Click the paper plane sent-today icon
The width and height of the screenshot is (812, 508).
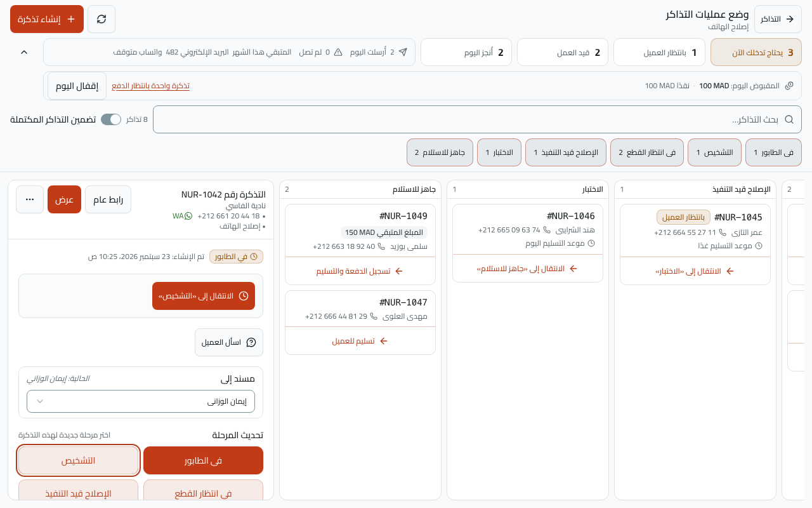403,52
